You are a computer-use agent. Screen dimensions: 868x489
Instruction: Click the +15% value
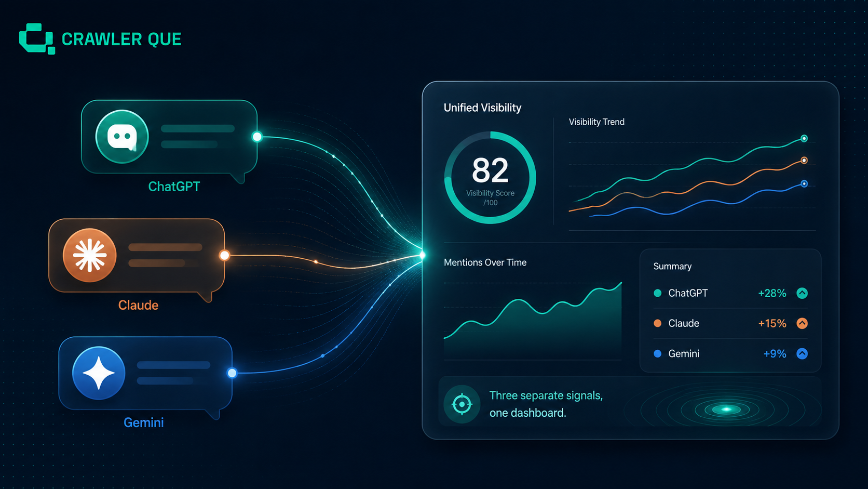(772, 323)
